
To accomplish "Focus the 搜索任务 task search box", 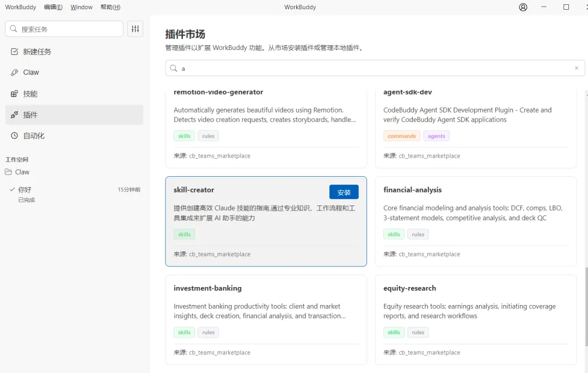I will [70, 29].
